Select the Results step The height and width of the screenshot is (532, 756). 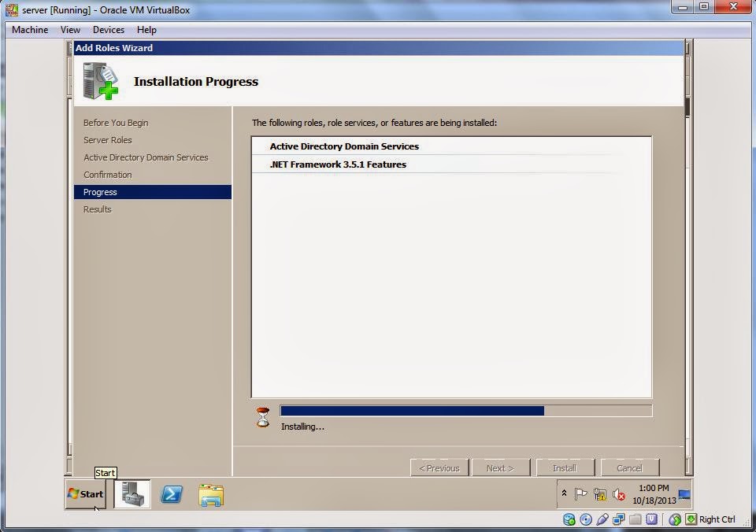click(98, 209)
